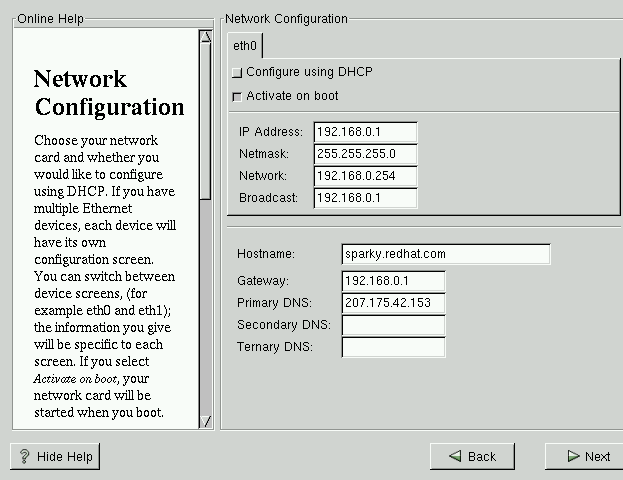Click the help panel scrollbar thumb
The width and height of the screenshot is (623, 480).
click(x=205, y=120)
